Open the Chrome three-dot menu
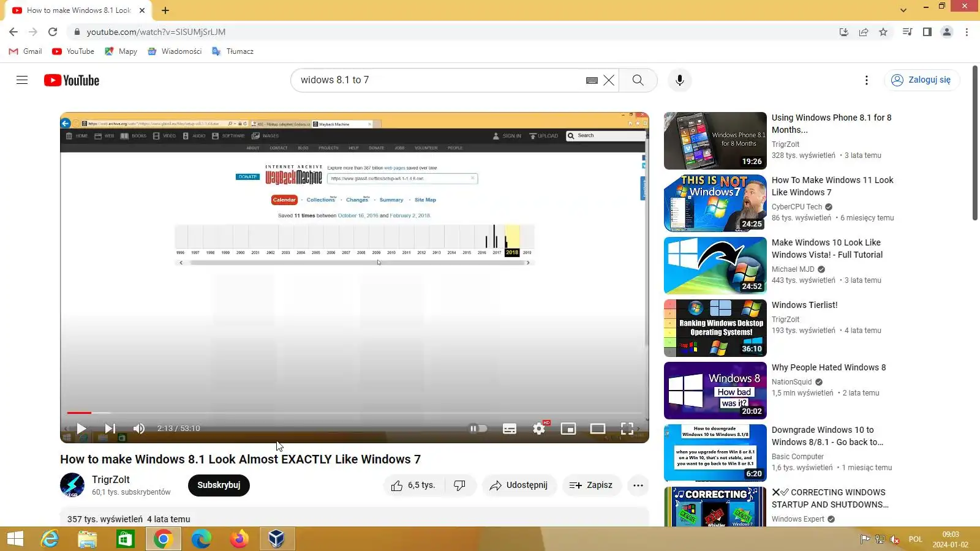The image size is (980, 551). 967,32
